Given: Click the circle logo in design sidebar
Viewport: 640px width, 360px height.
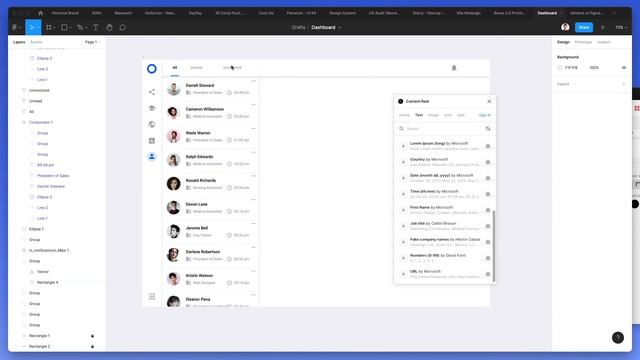Looking at the screenshot, I should 152,69.
